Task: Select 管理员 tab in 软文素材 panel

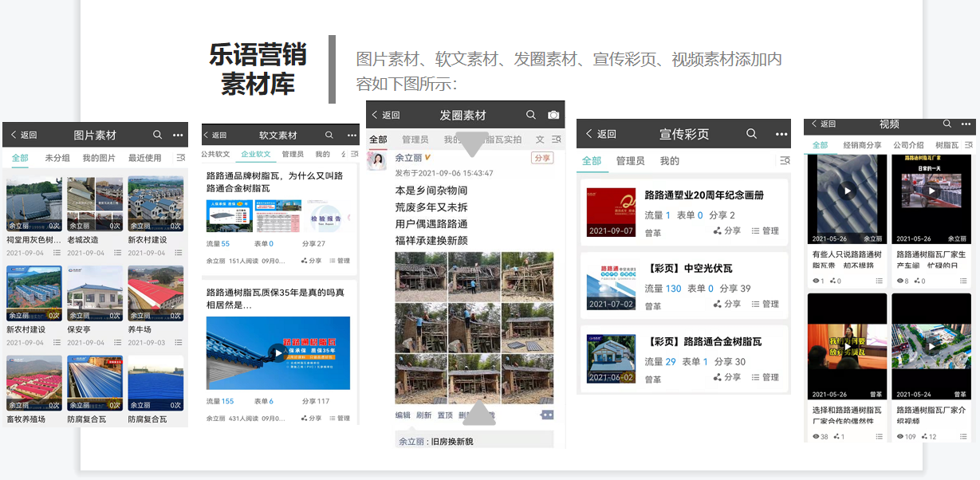Action: [x=293, y=154]
